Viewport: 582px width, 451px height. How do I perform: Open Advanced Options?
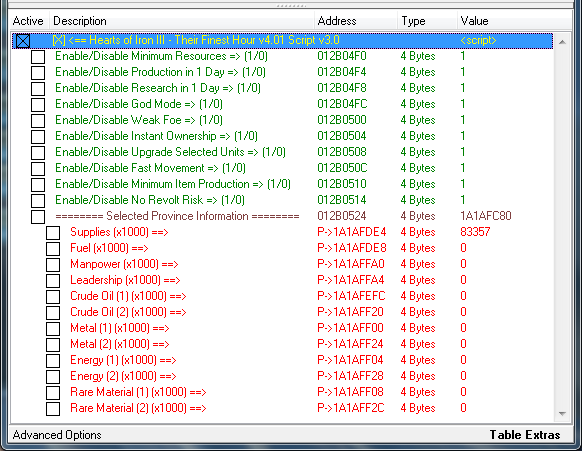click(57, 435)
